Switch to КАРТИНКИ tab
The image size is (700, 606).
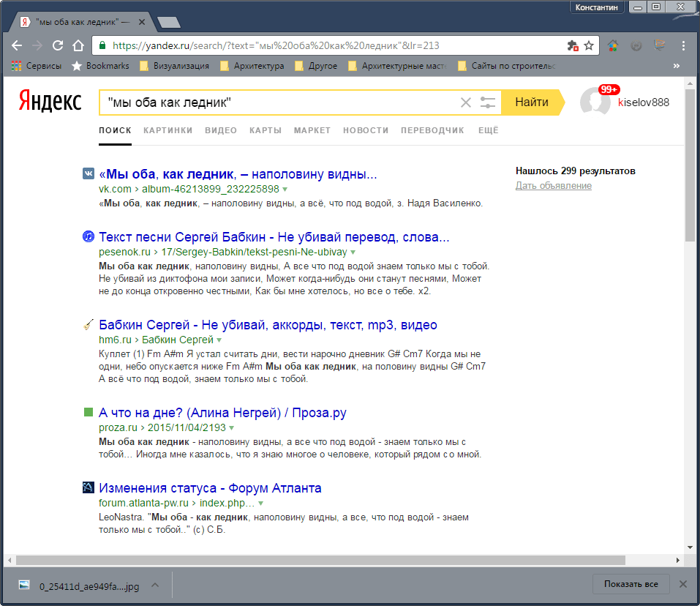pyautogui.click(x=168, y=130)
